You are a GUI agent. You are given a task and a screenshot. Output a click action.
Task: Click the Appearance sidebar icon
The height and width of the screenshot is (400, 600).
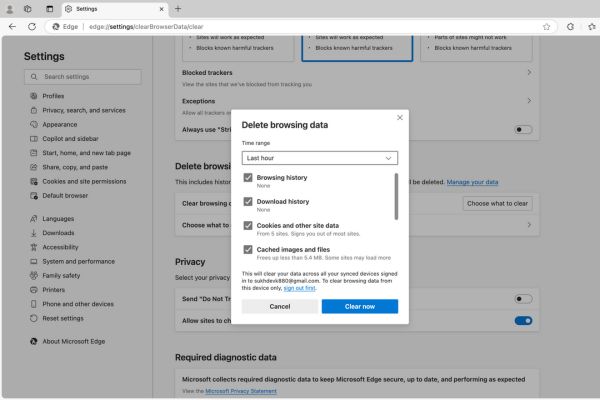tap(34, 124)
